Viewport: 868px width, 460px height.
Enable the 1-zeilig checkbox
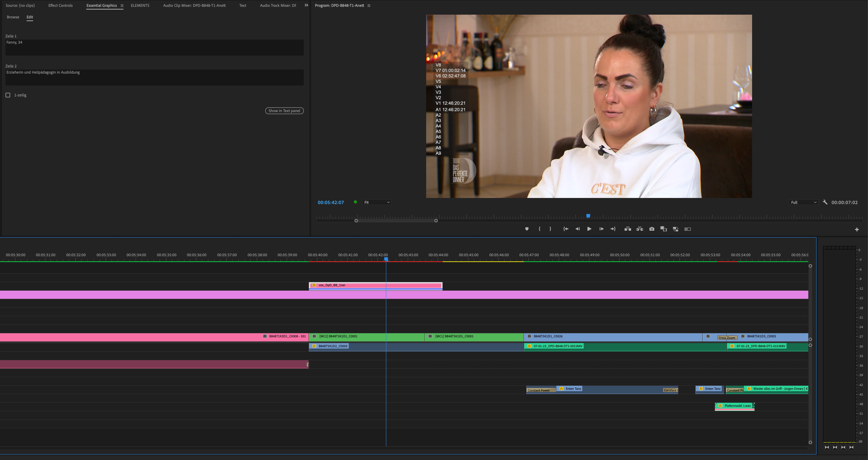coord(8,95)
